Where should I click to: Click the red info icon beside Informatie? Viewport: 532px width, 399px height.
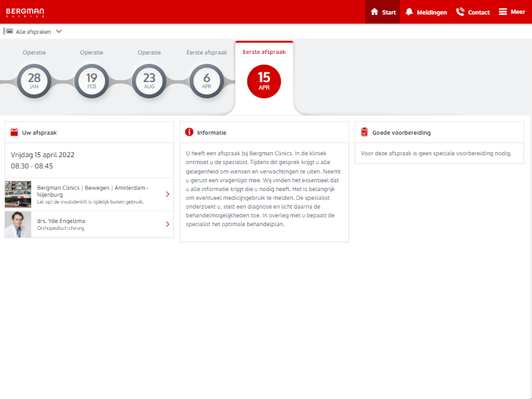[189, 132]
